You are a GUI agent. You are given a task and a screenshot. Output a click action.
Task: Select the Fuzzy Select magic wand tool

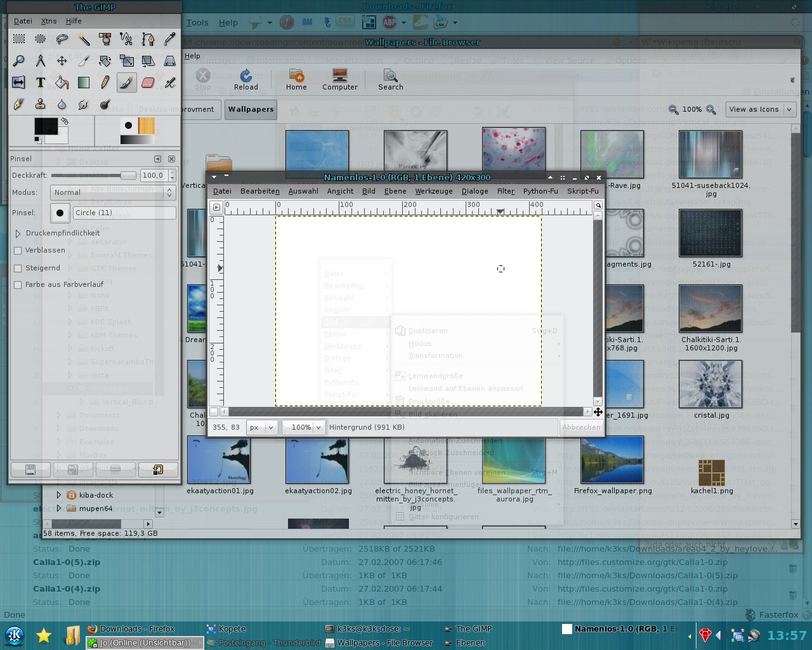(84, 39)
